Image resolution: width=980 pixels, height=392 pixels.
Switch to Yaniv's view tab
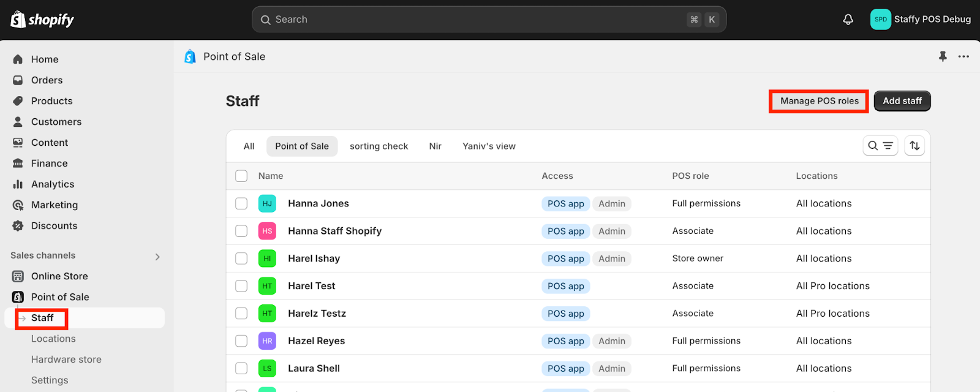click(x=489, y=146)
